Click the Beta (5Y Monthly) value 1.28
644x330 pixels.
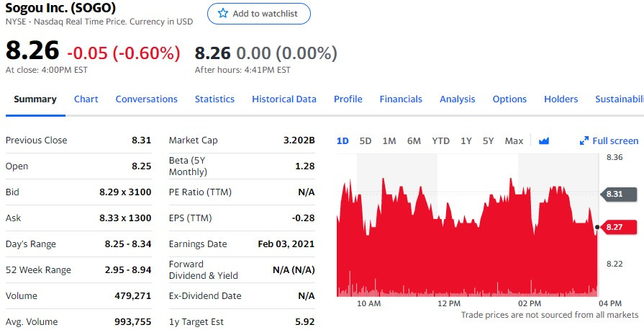point(305,166)
